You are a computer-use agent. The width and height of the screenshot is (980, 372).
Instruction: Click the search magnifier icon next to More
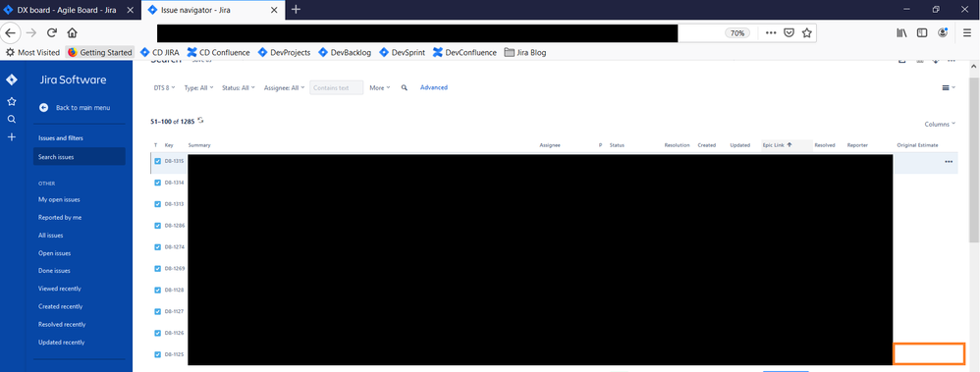tap(405, 87)
